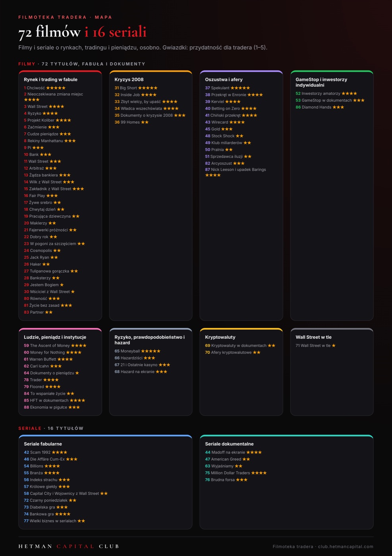392x556 pixels.
Task: Click '14 Wilk z Wall Street' entry
Action: [x=49, y=182]
